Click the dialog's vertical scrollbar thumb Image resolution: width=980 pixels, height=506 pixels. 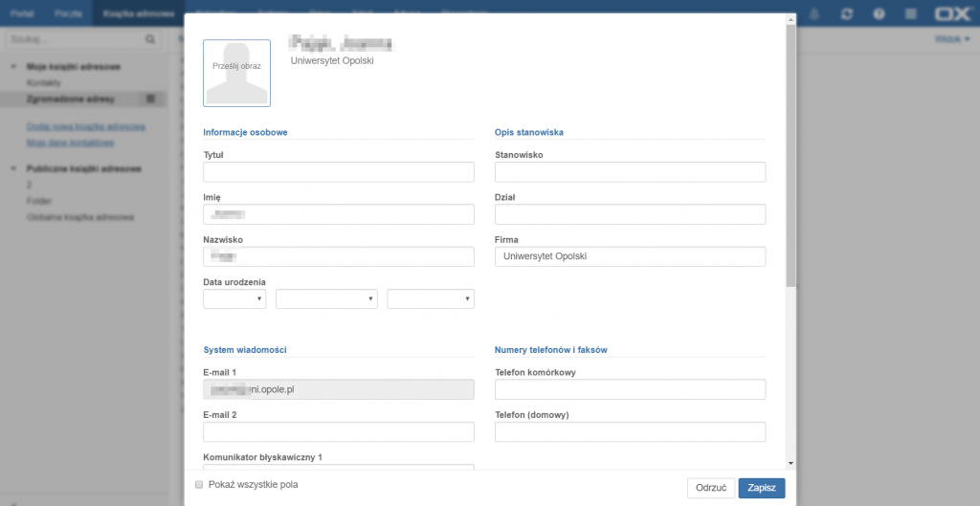click(x=791, y=153)
